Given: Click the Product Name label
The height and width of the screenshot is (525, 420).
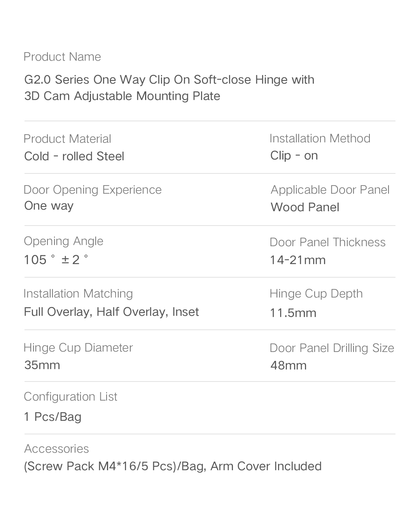Looking at the screenshot, I should click(x=62, y=57).
